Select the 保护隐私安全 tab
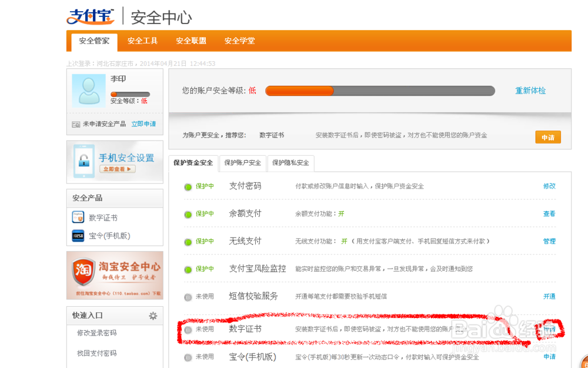 click(290, 163)
